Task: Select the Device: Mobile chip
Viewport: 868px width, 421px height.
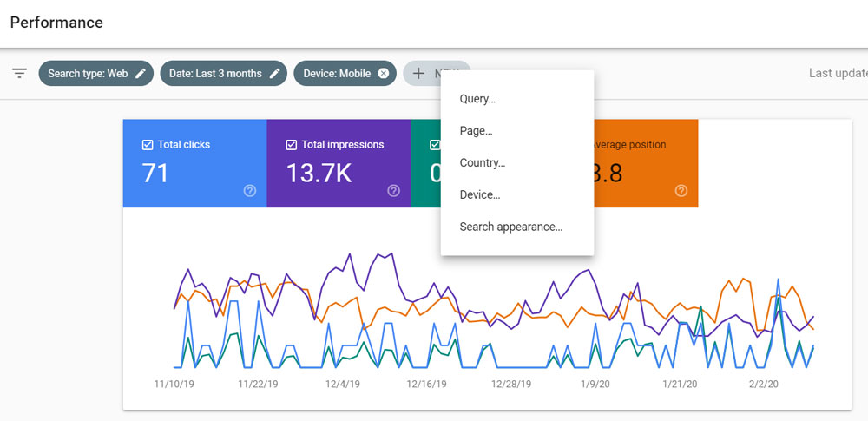Action: [345, 73]
